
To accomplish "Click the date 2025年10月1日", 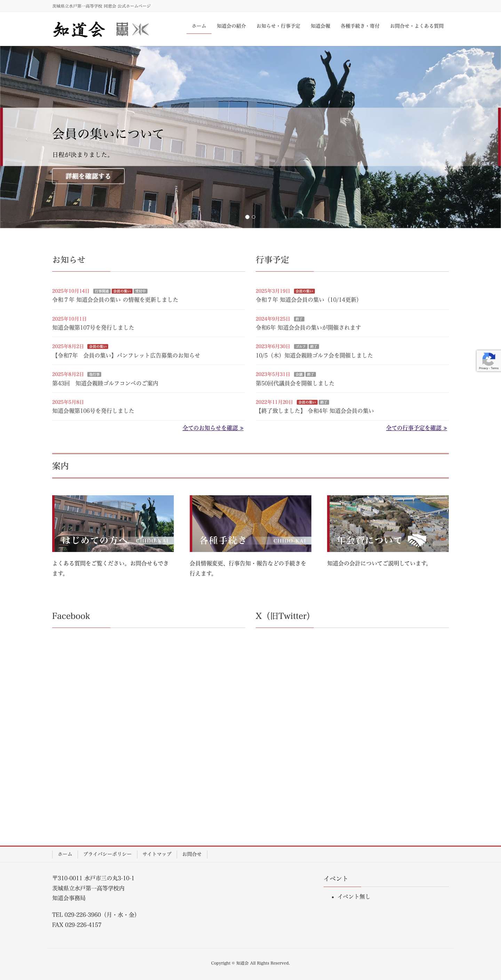I will [x=69, y=319].
